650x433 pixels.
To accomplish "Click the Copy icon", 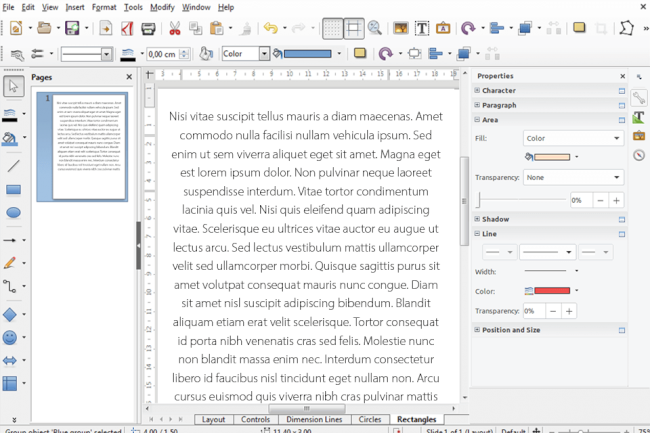I will coord(195,28).
